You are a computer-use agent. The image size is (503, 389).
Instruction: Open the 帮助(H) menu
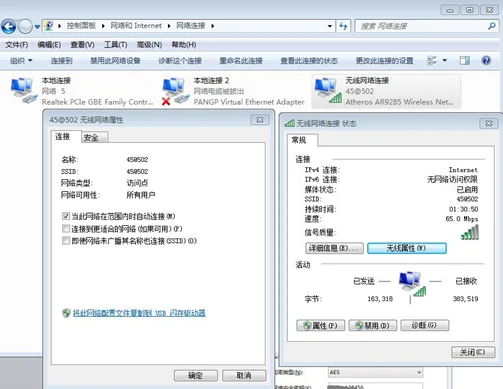[184, 45]
